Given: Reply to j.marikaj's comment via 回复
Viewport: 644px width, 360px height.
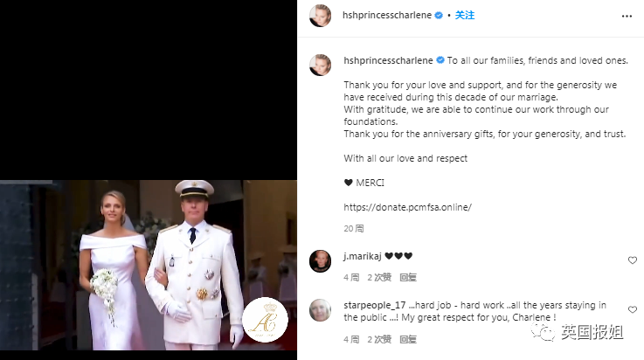Looking at the screenshot, I should click(408, 278).
